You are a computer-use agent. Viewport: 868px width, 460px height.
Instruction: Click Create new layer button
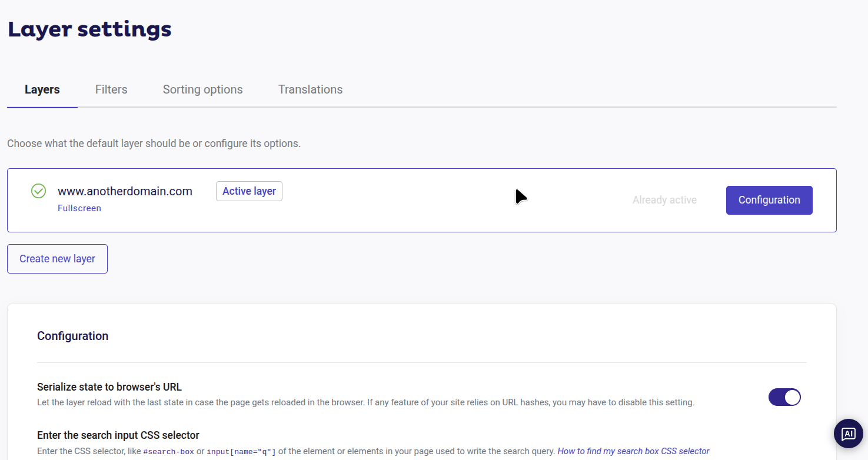point(57,259)
